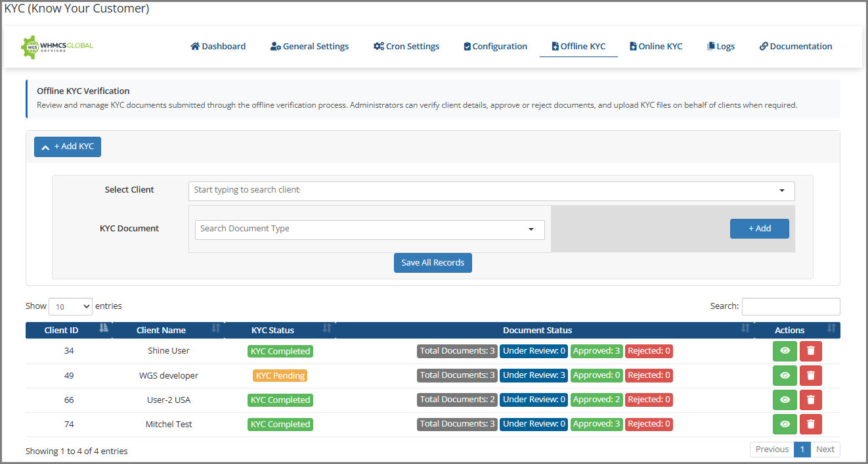This screenshot has width=868, height=464.
Task: Focus the table Search input field
Action: click(x=791, y=306)
